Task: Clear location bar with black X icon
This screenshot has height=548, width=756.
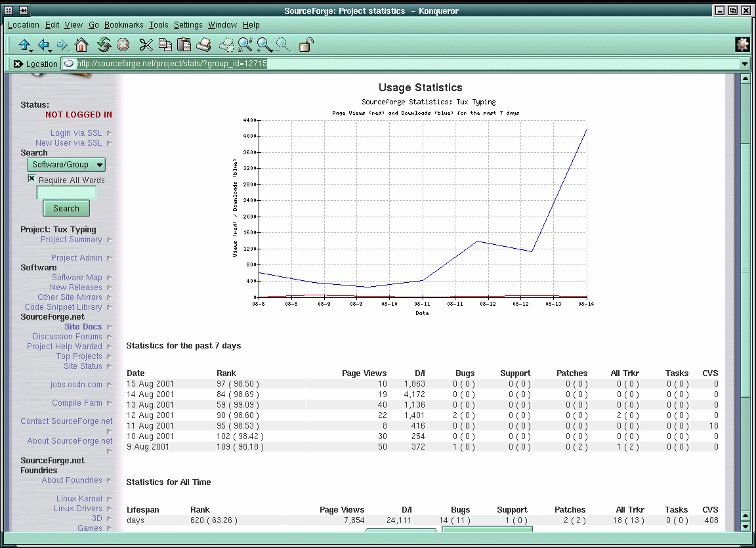Action: click(x=18, y=64)
